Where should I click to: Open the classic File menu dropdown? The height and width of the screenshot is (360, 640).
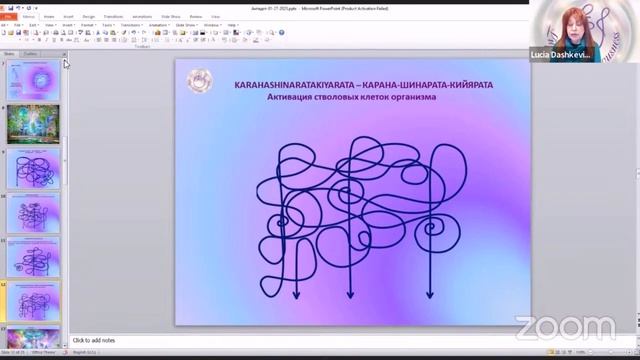18,25
